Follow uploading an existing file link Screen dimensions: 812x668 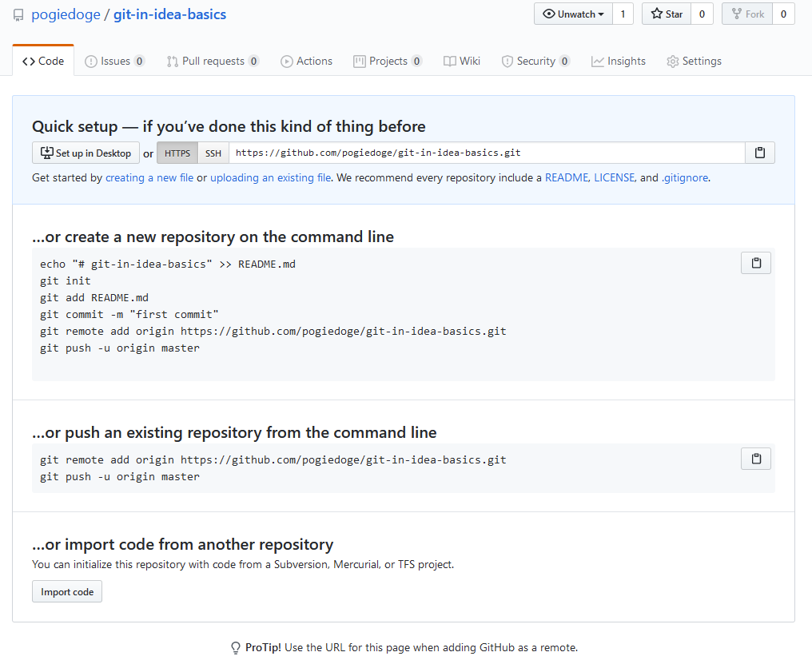click(270, 177)
